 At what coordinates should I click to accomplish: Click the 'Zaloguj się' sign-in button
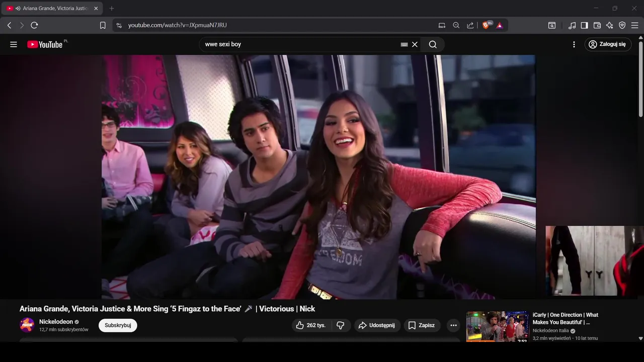(x=608, y=44)
